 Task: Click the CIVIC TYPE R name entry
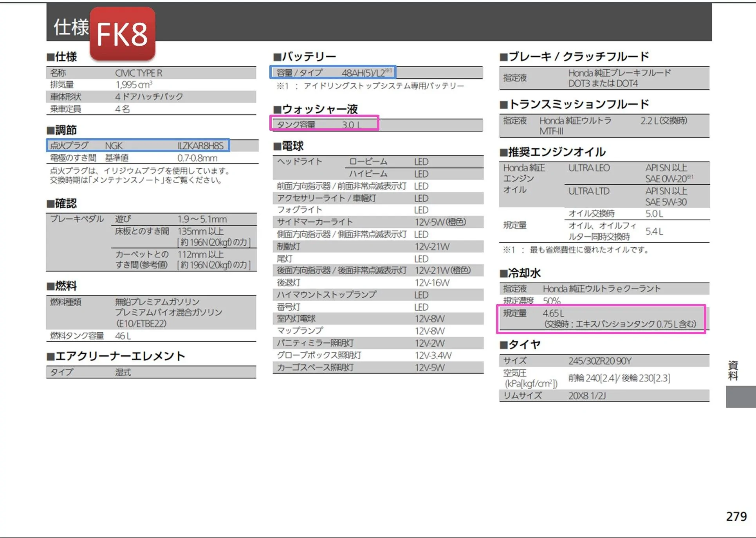(139, 72)
